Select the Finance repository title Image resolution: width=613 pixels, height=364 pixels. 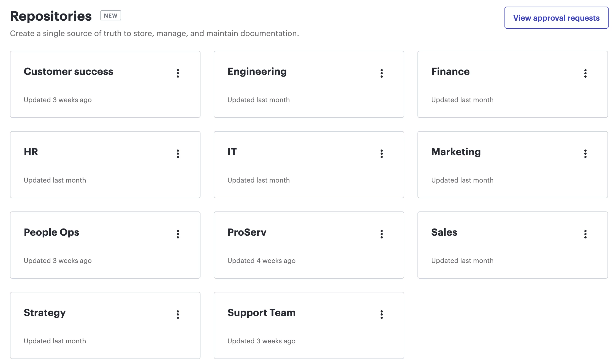[450, 72]
